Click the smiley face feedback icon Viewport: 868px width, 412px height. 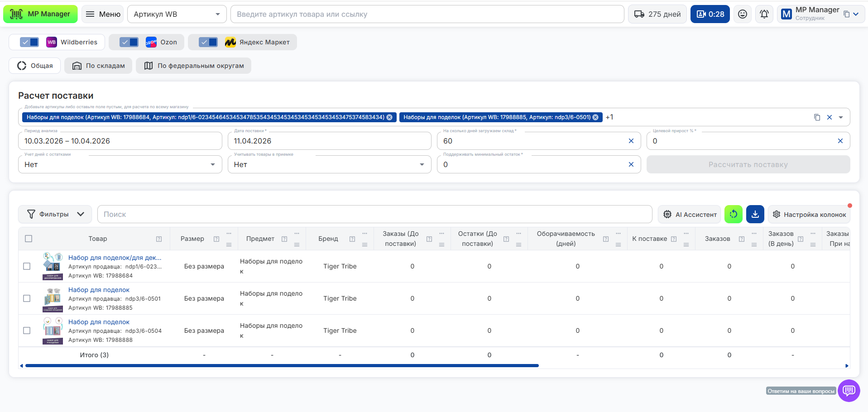743,14
